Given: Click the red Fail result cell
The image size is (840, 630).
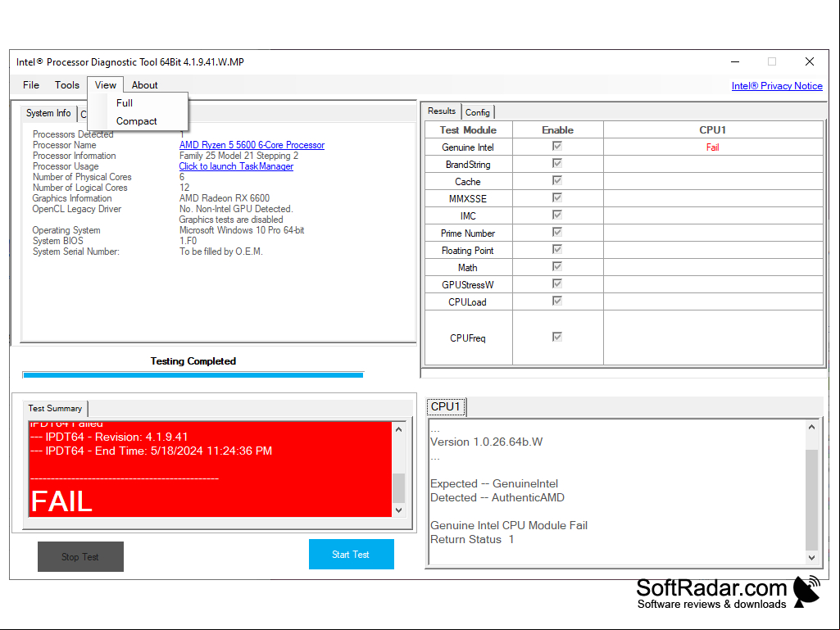Looking at the screenshot, I should 712,147.
